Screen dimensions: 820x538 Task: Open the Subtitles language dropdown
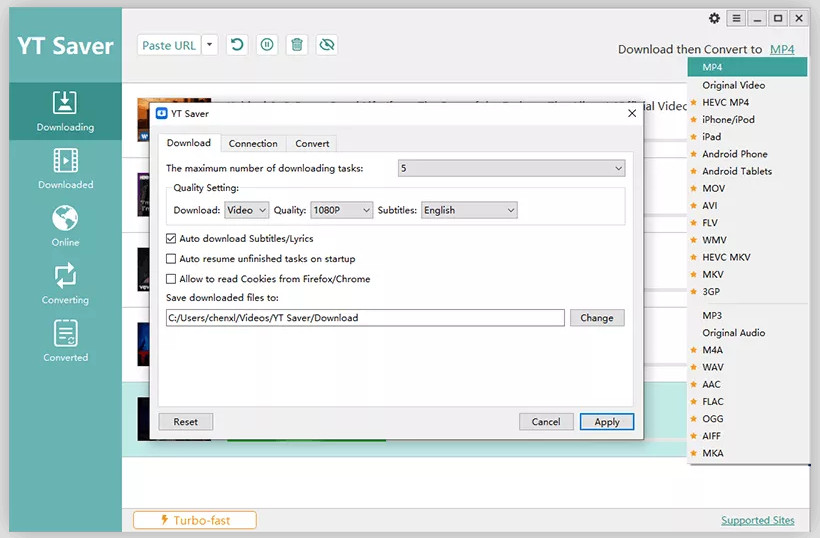pyautogui.click(x=468, y=210)
